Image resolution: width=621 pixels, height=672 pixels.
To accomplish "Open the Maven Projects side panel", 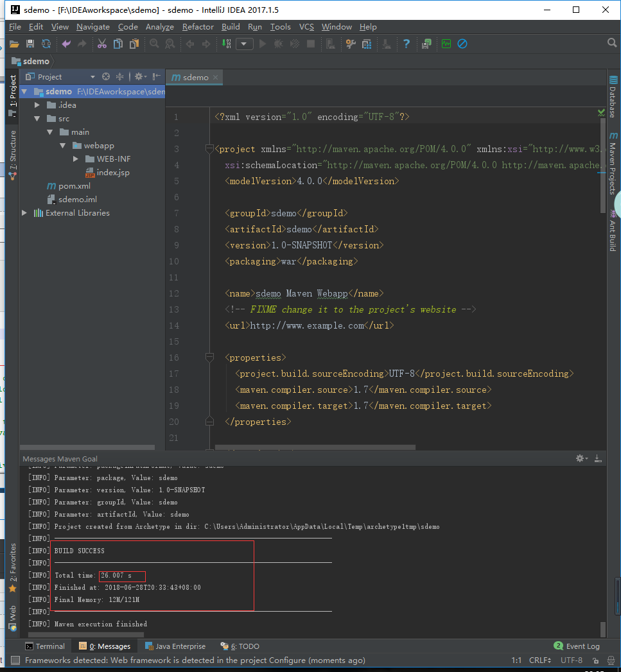I will pyautogui.click(x=613, y=163).
